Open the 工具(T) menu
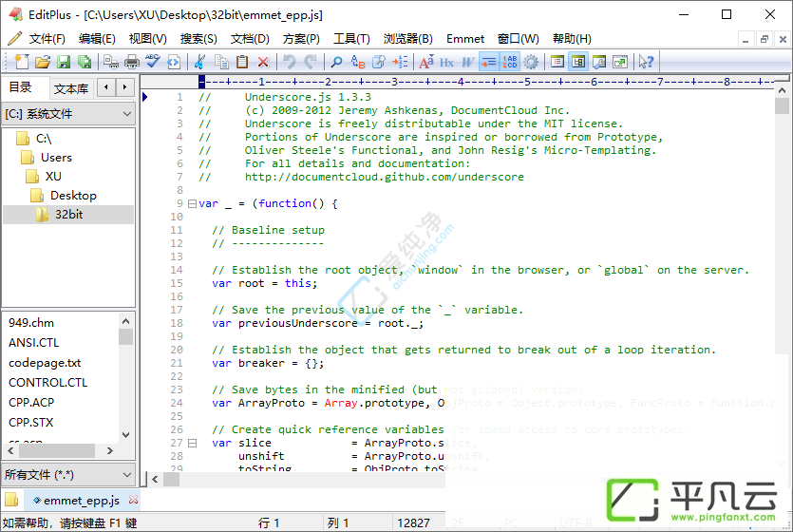793x532 pixels. click(351, 39)
